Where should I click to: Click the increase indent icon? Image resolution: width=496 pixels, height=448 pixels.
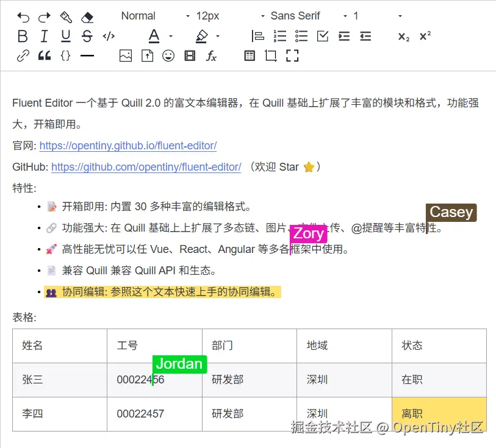point(344,36)
